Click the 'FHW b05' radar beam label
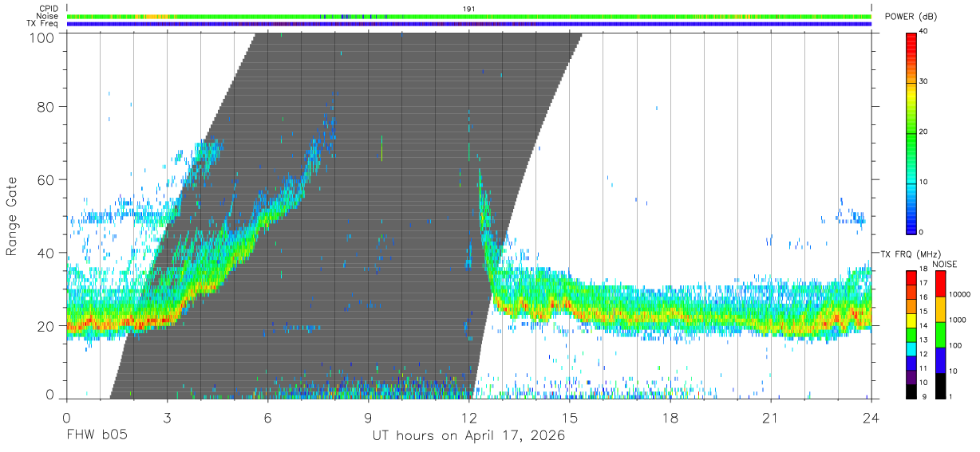The width and height of the screenshot is (980, 452). coord(97,436)
